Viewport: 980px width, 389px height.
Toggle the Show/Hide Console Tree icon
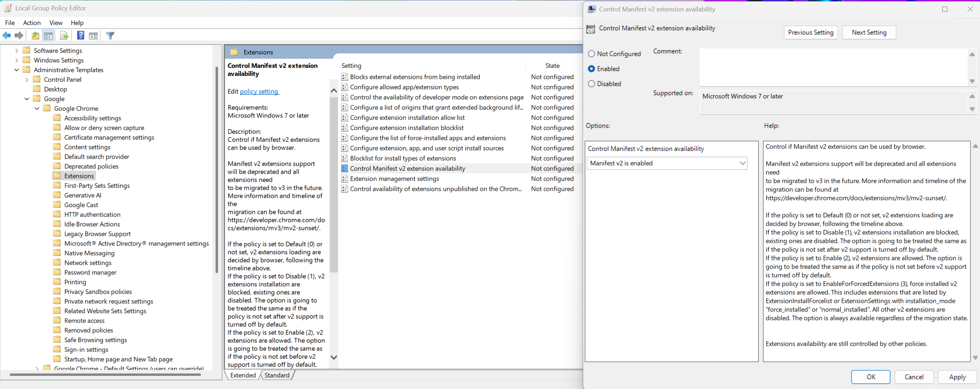pos(48,36)
